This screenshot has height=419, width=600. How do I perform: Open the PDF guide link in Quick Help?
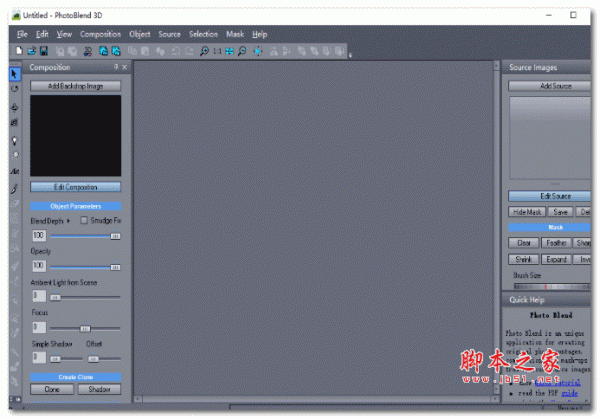pos(569,393)
